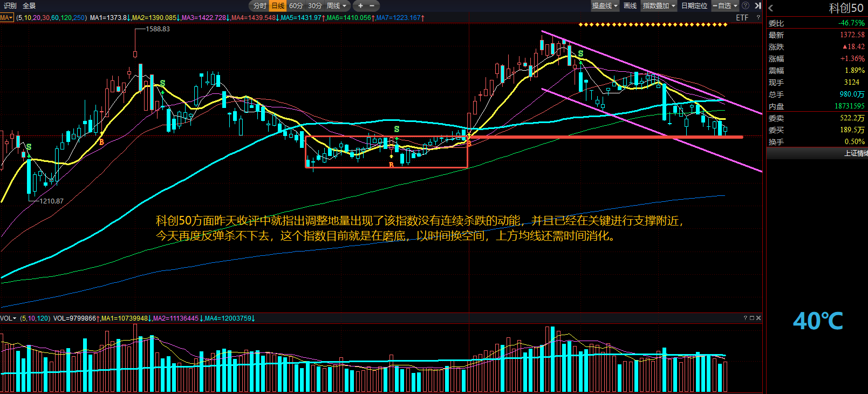Open the 周线 period dropdown
Viewport: 868px width, 394px height.
click(337, 6)
